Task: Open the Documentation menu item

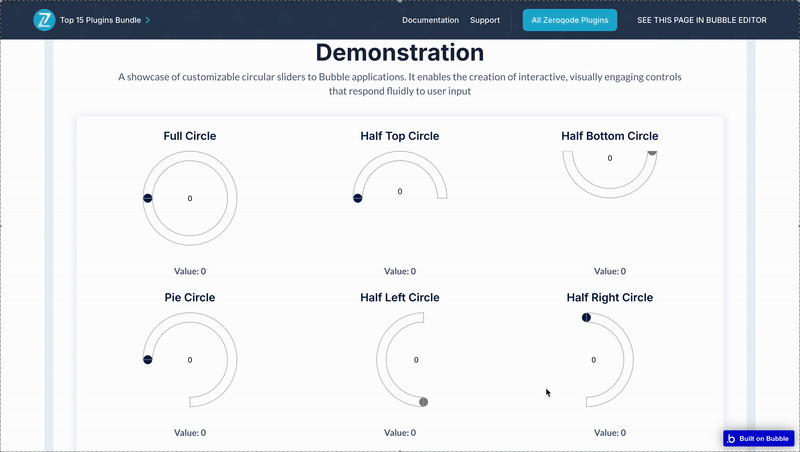Action: coord(430,20)
